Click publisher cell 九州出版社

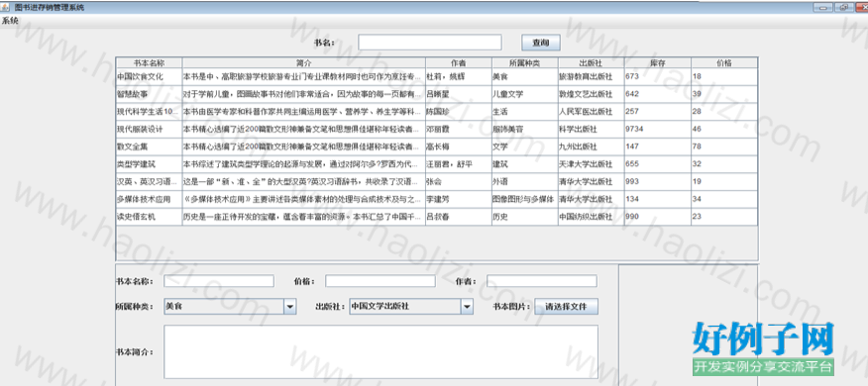pyautogui.click(x=592, y=147)
